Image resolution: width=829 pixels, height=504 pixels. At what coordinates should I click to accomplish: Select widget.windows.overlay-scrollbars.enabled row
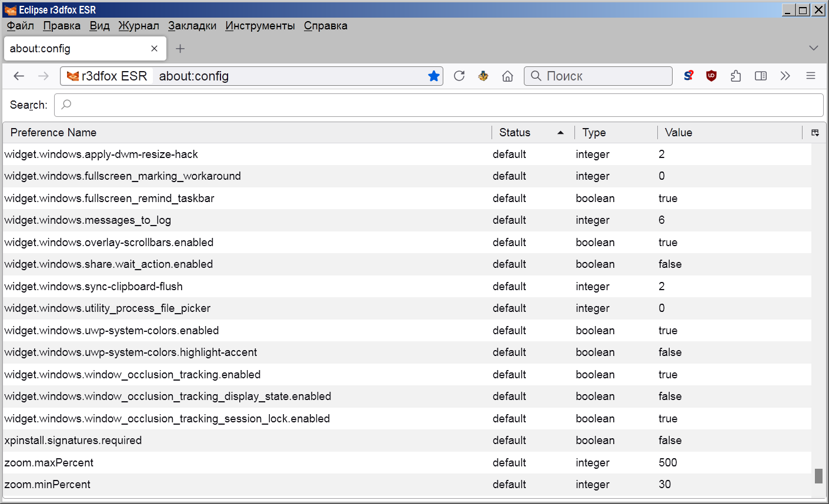click(407, 243)
